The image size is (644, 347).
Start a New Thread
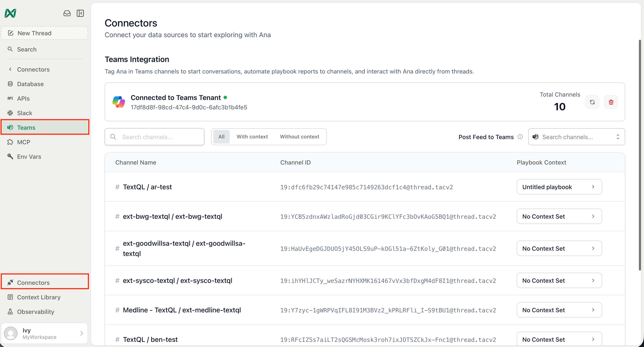[44, 33]
